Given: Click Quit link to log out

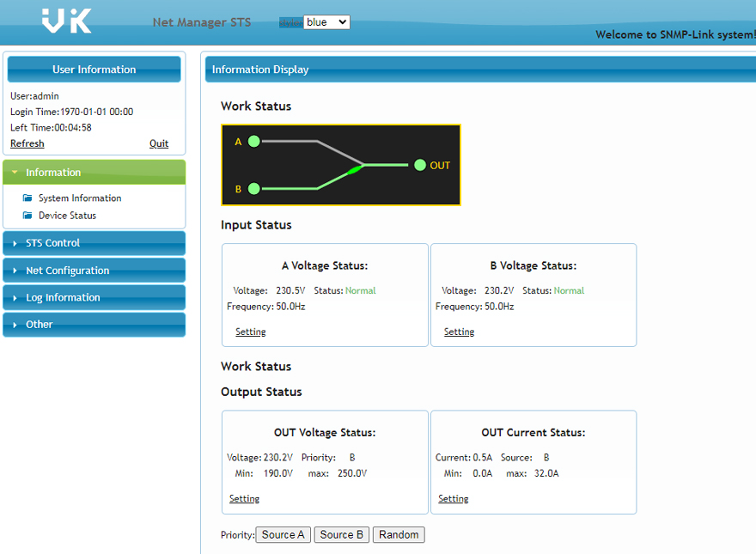Looking at the screenshot, I should pos(159,143).
